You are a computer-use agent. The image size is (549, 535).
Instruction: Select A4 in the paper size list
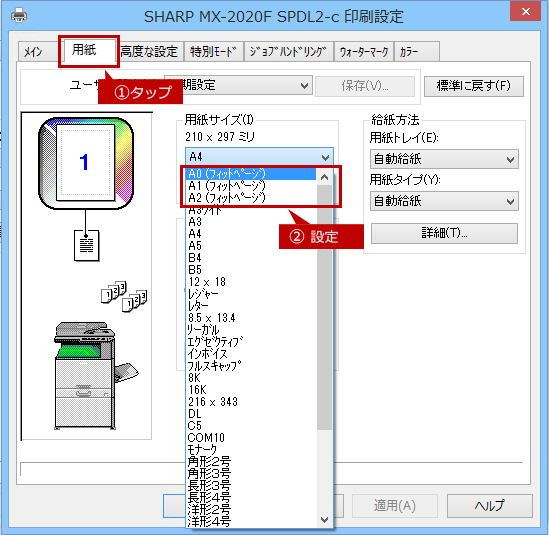click(x=251, y=234)
